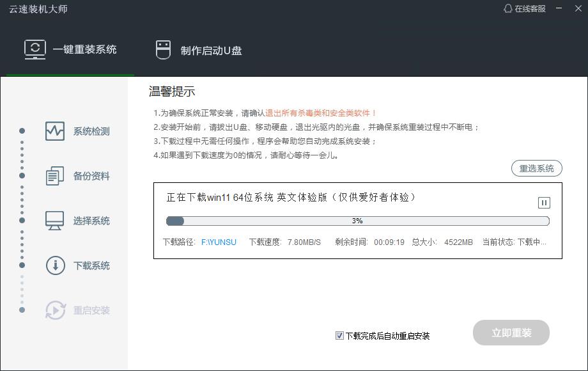This screenshot has height=371, width=588.
Task: Click the 重选系统 button to reselect system
Action: [537, 168]
